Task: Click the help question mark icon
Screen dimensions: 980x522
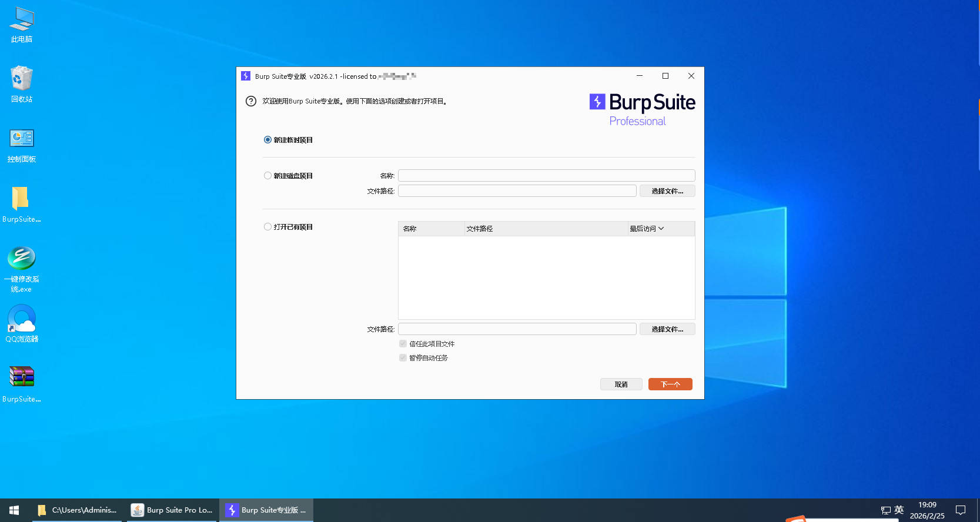Action: [x=251, y=101]
